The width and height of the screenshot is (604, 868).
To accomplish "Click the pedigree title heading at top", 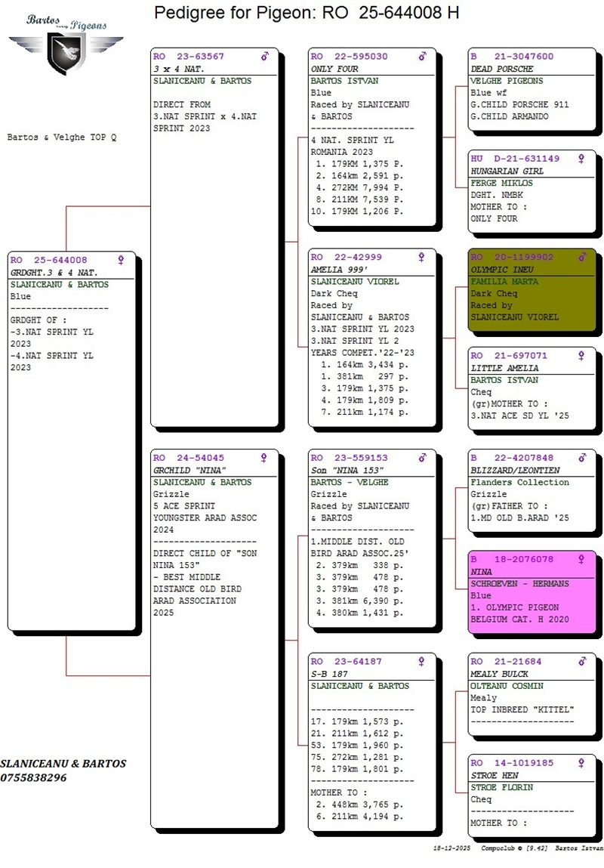I will [306, 13].
